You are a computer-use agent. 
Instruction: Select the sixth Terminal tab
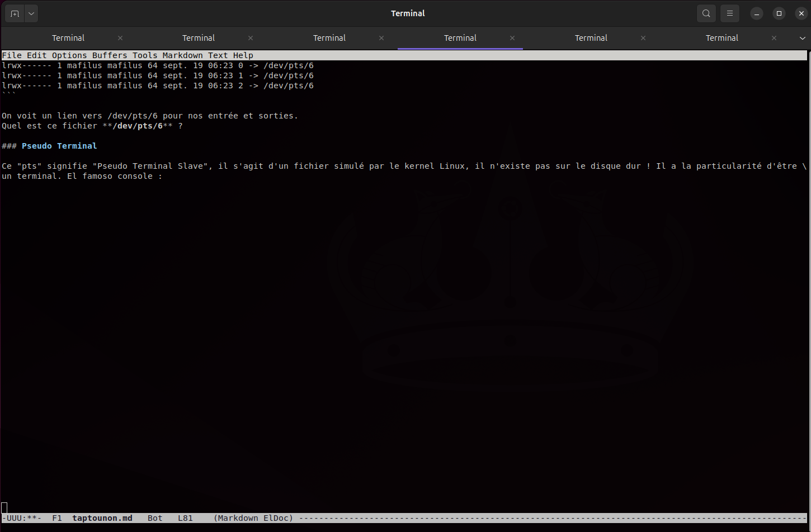[722, 38]
